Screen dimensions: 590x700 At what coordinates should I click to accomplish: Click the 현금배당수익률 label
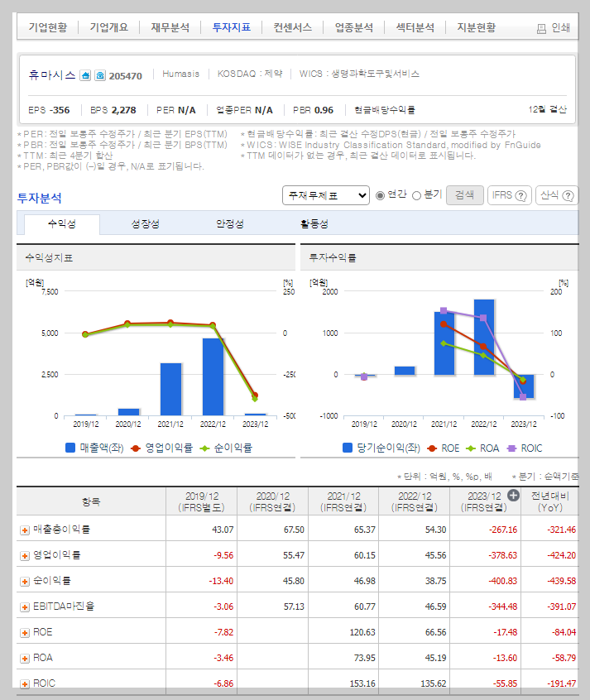pos(385,110)
